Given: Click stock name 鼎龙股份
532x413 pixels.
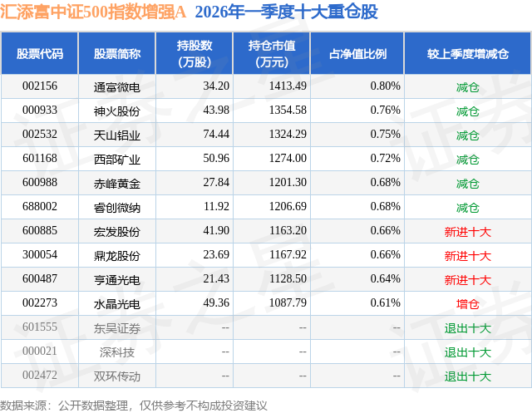Looking at the screenshot, I should pyautogui.click(x=117, y=256).
